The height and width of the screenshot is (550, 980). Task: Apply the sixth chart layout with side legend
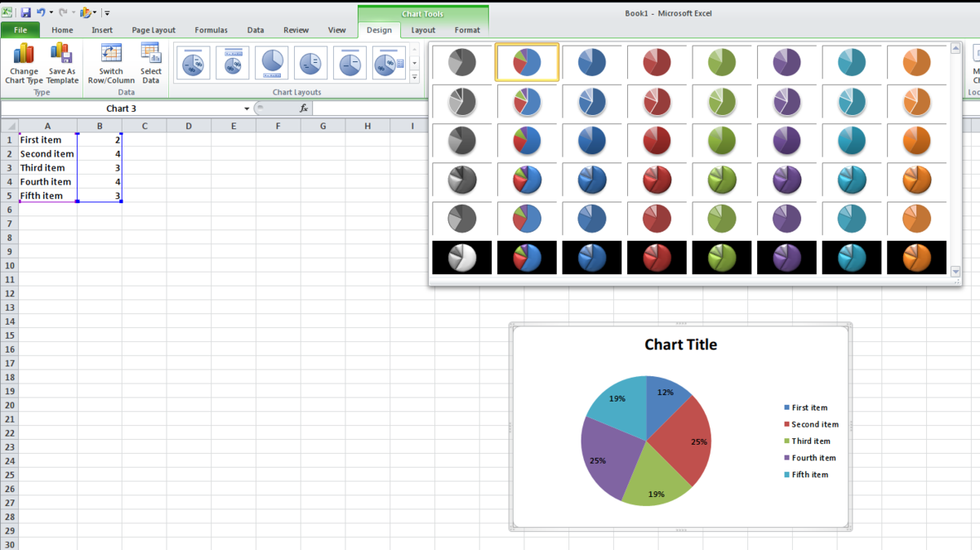tap(390, 63)
